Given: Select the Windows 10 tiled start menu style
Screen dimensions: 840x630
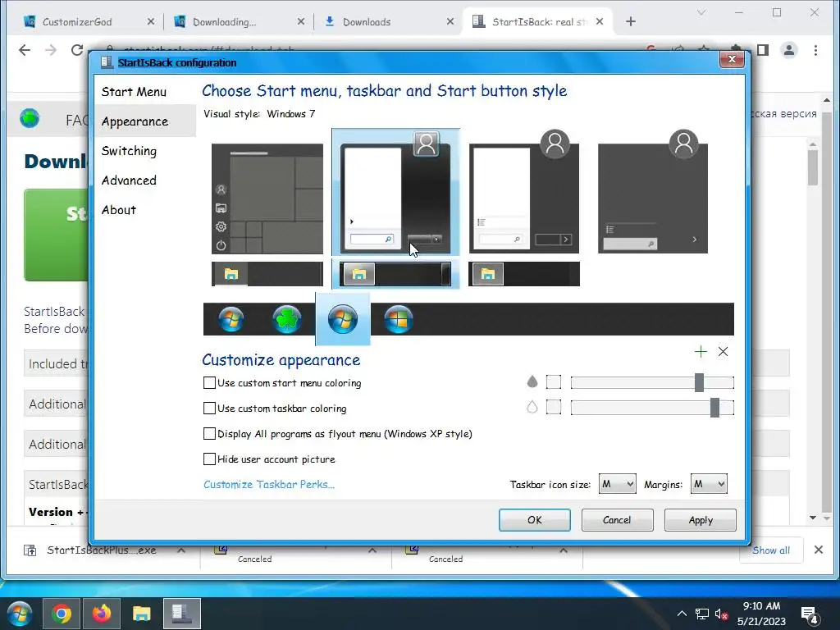Looking at the screenshot, I should [267, 199].
